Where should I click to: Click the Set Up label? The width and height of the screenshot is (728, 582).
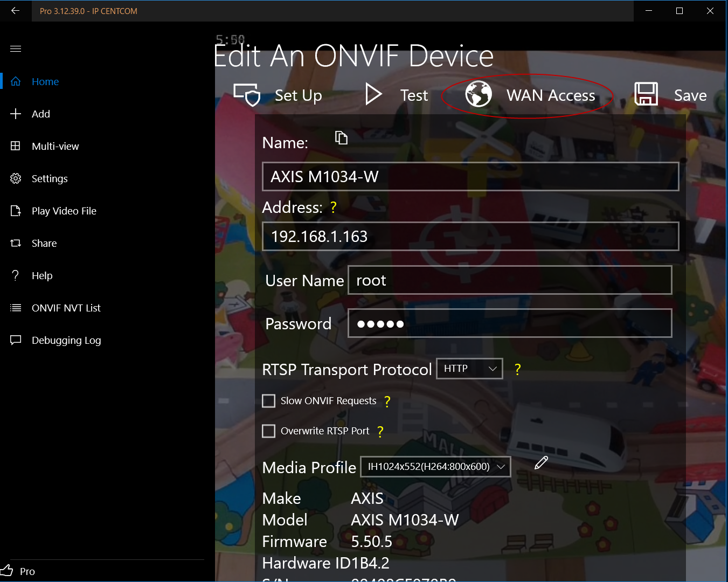point(299,95)
